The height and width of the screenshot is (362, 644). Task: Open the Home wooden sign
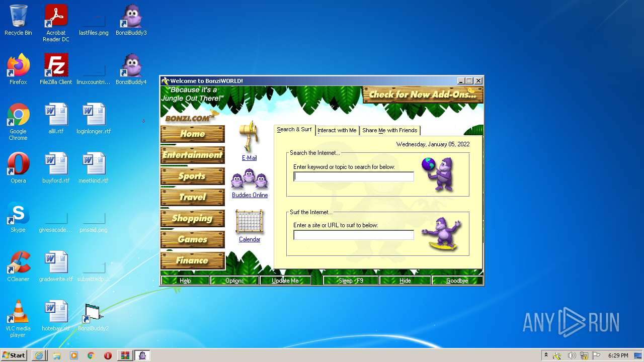[193, 134]
